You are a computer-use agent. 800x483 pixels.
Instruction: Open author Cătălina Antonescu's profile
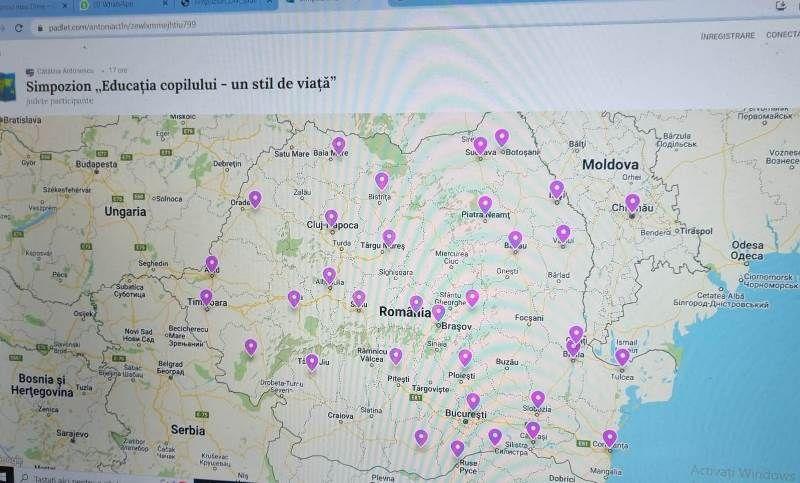[65, 71]
